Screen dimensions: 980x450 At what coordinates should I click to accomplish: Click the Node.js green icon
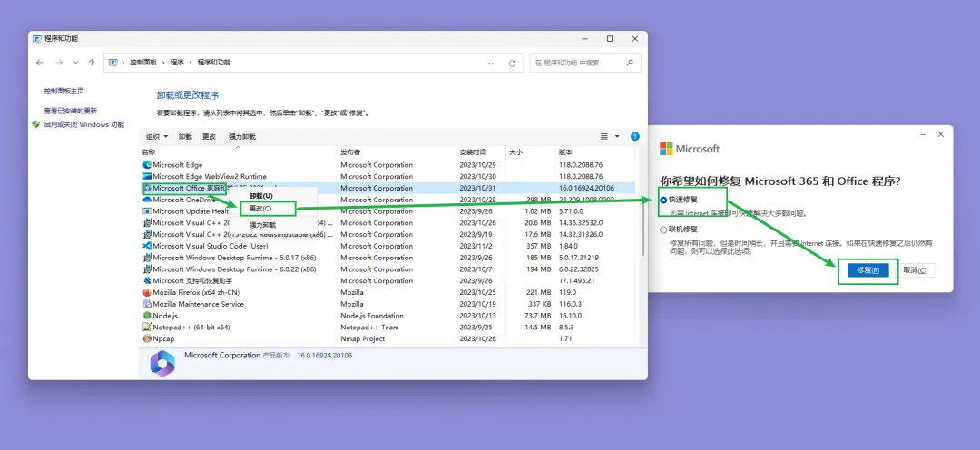pos(148,316)
